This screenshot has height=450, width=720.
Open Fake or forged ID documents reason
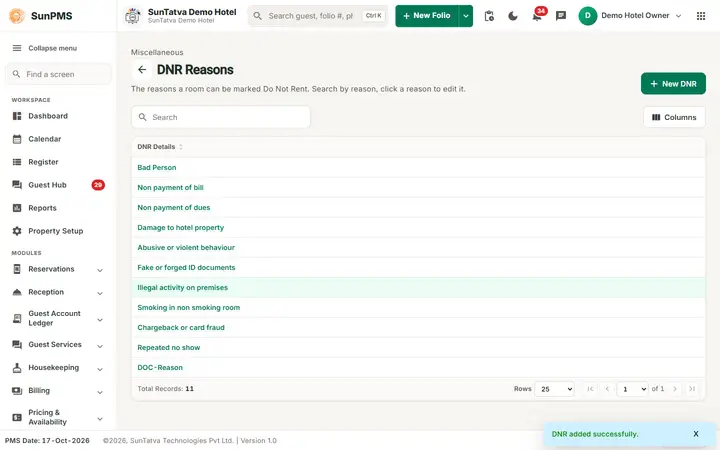click(x=186, y=268)
